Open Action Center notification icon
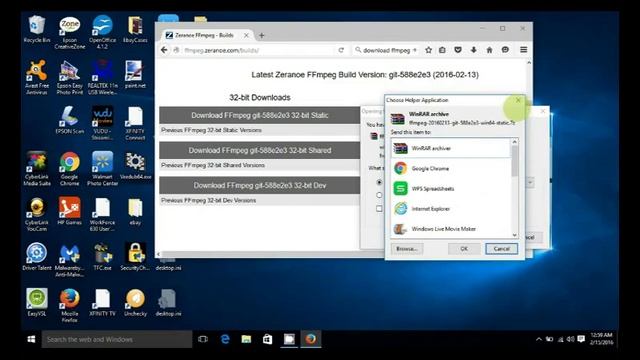This screenshot has height=360, width=640. [x=581, y=339]
